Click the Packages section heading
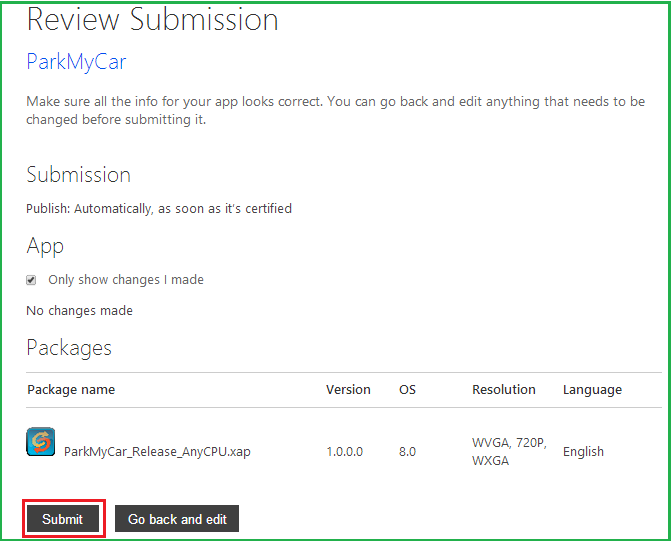Screen dimensions: 672x541 pos(69,348)
